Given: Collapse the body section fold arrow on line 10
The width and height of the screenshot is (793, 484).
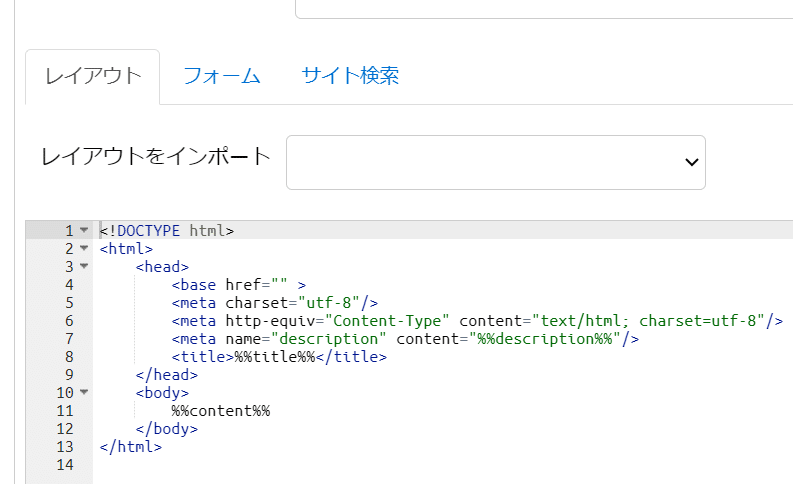Looking at the screenshot, I should click(84, 392).
